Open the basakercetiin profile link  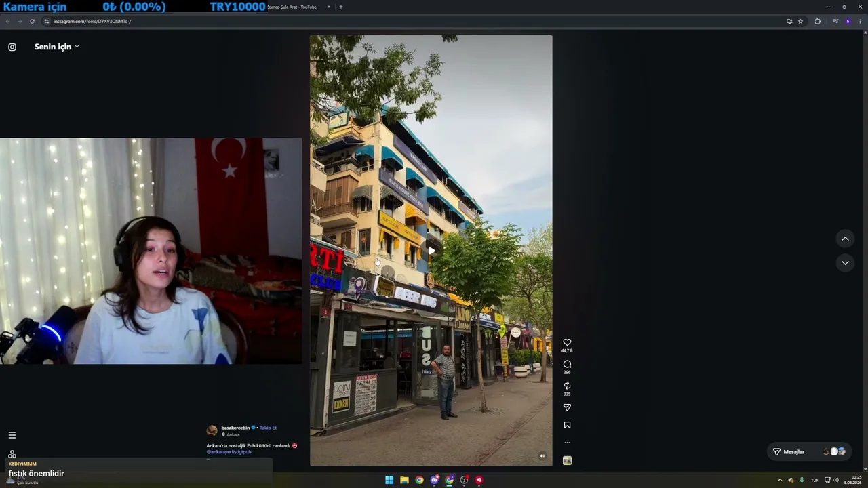point(235,428)
